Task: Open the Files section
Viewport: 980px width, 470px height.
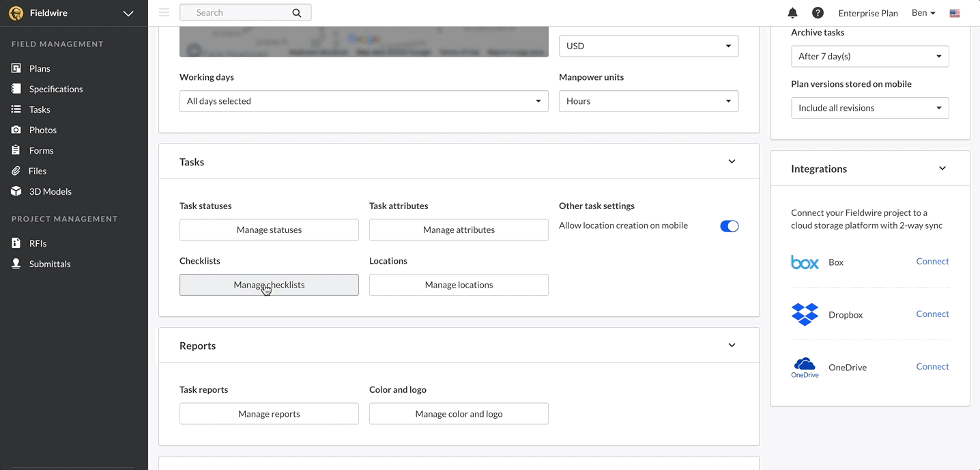Action: point(39,171)
